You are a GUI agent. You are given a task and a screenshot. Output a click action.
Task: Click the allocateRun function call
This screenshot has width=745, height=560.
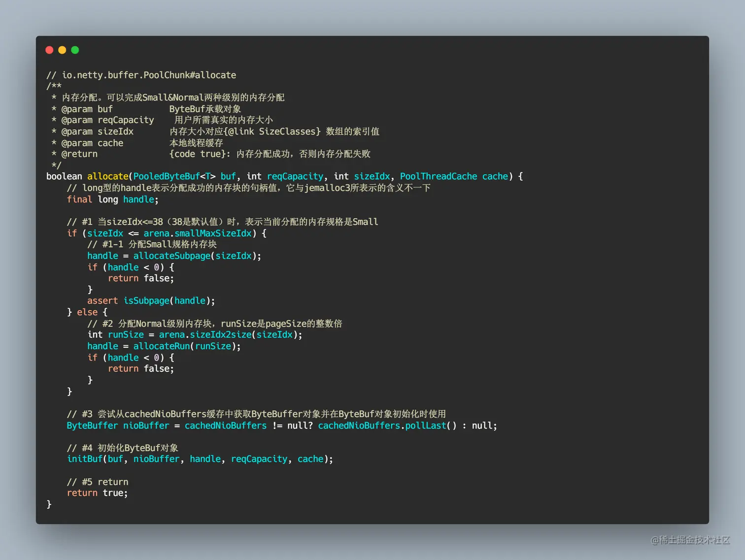[x=161, y=346]
